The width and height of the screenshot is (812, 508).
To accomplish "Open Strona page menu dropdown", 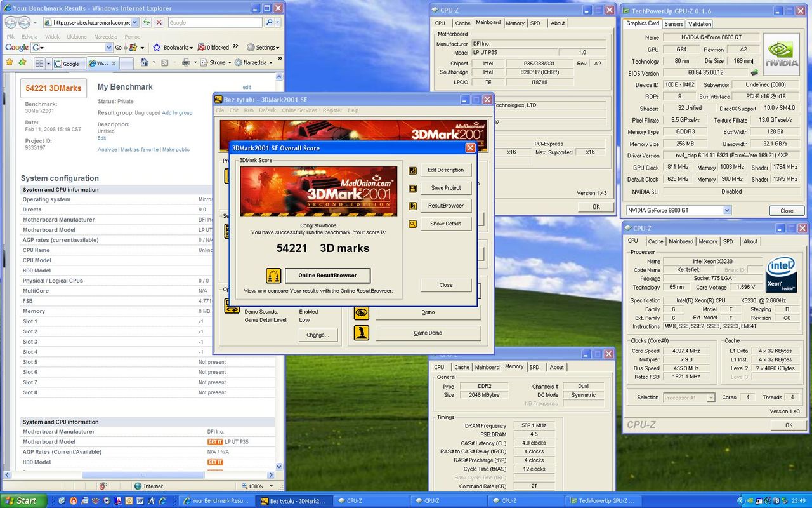I will coord(229,63).
